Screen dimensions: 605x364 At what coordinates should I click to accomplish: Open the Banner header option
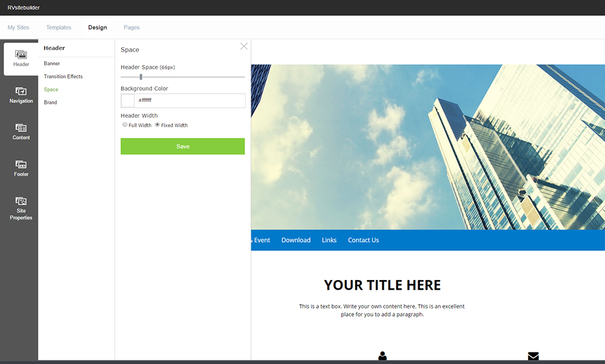[52, 63]
